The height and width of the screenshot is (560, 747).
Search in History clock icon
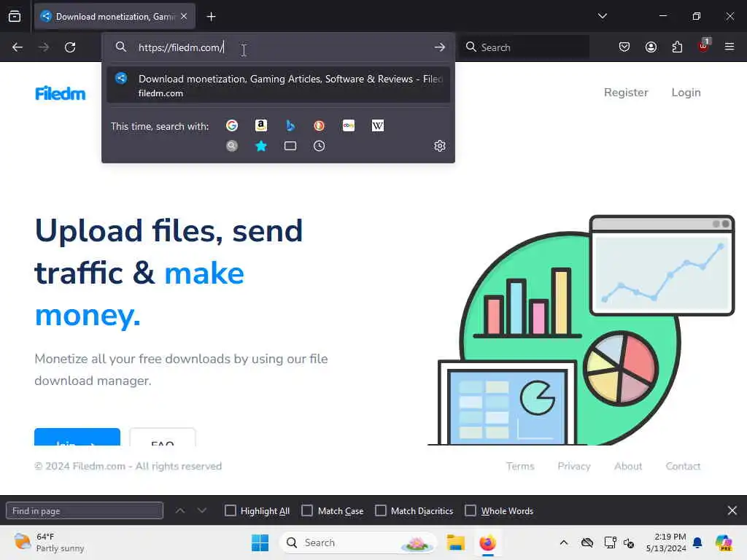pos(320,146)
